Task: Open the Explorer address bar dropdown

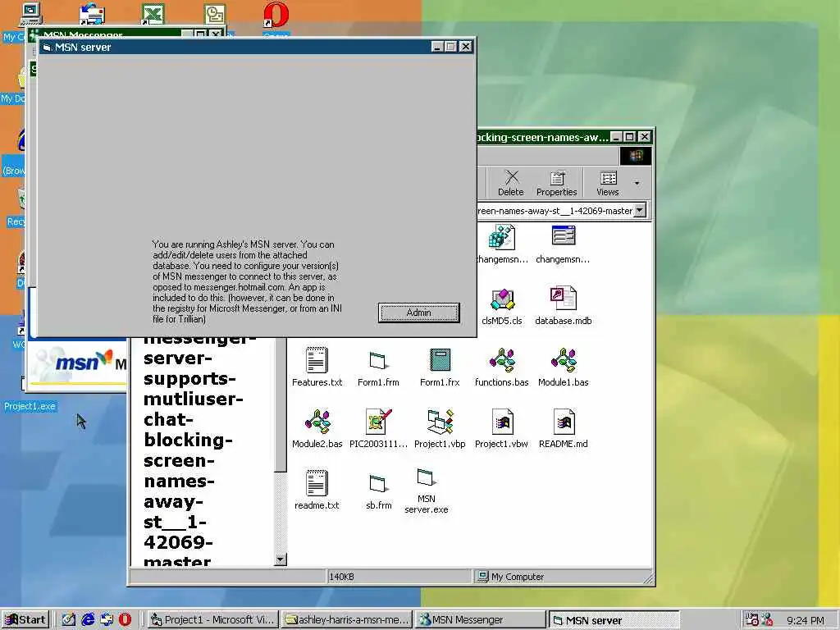Action: click(x=640, y=211)
